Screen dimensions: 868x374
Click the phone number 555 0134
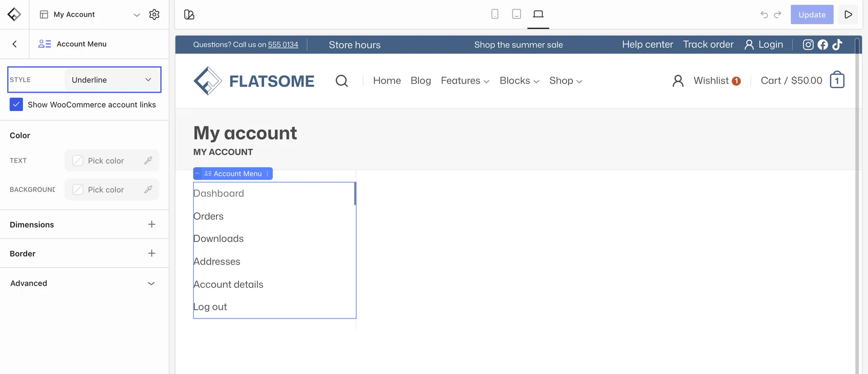click(x=283, y=44)
